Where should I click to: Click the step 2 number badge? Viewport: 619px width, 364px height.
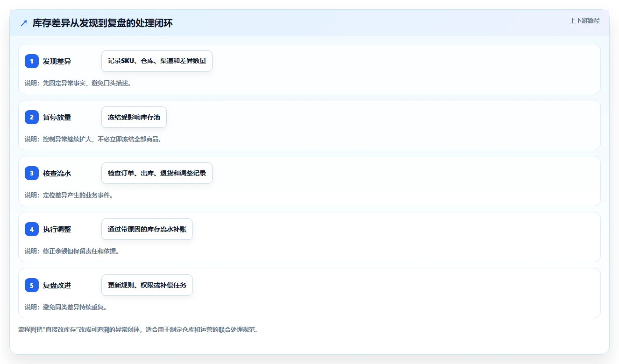tap(32, 117)
